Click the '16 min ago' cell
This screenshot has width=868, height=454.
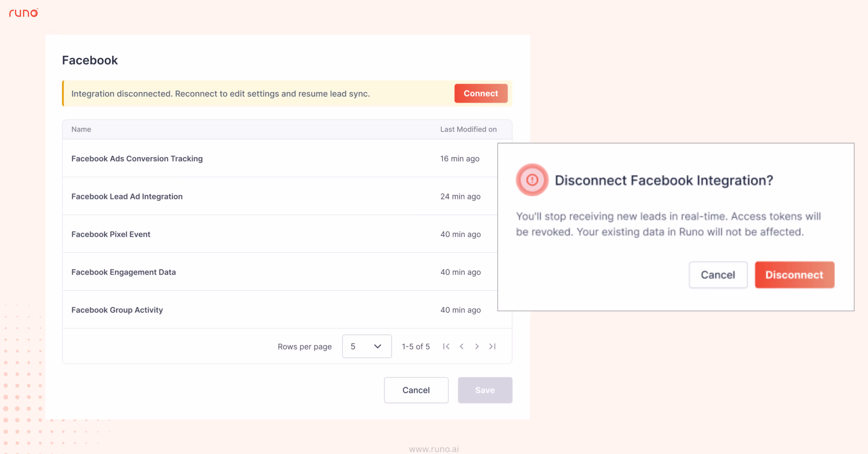tap(460, 159)
